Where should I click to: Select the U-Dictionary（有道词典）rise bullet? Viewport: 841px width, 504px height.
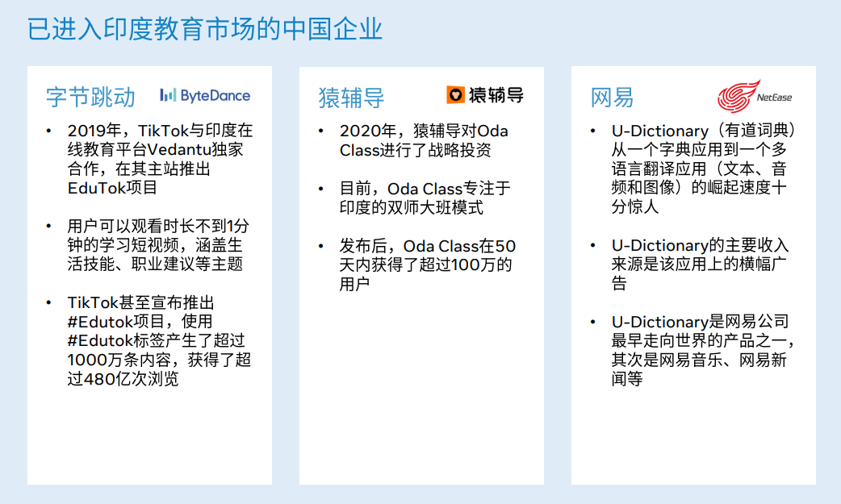698,169
